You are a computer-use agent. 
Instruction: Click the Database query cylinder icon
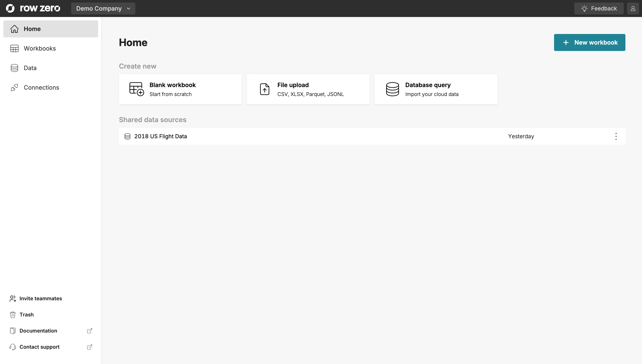(392, 89)
